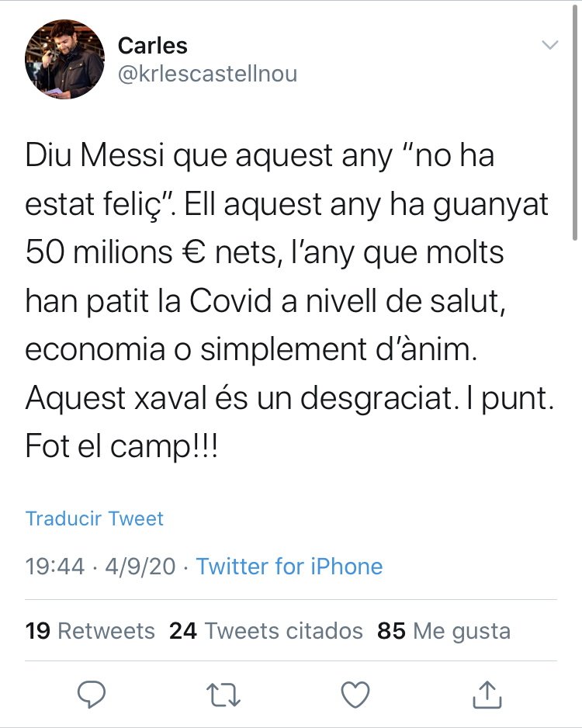Click the retweet arrows icon

[223, 693]
